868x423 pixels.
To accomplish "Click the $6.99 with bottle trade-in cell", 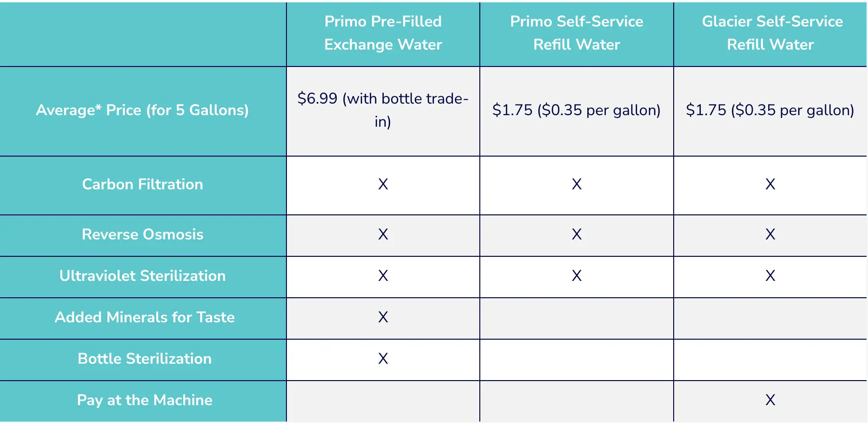I will coord(383,110).
